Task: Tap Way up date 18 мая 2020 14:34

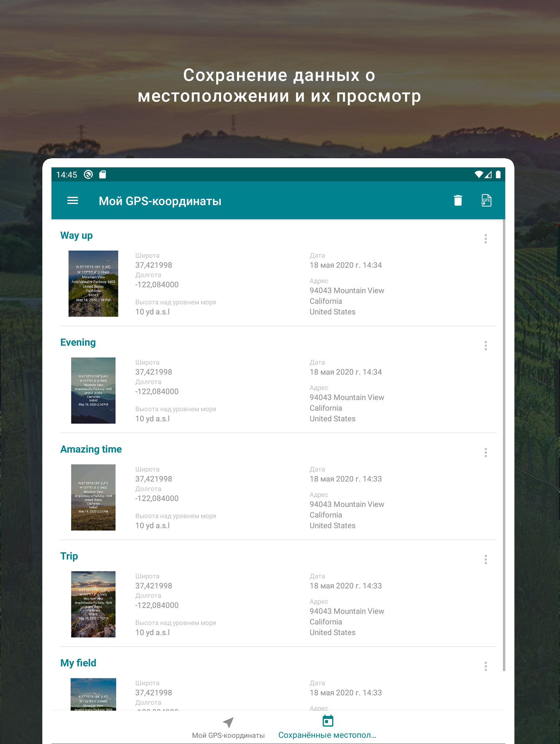Action: pyautogui.click(x=346, y=265)
